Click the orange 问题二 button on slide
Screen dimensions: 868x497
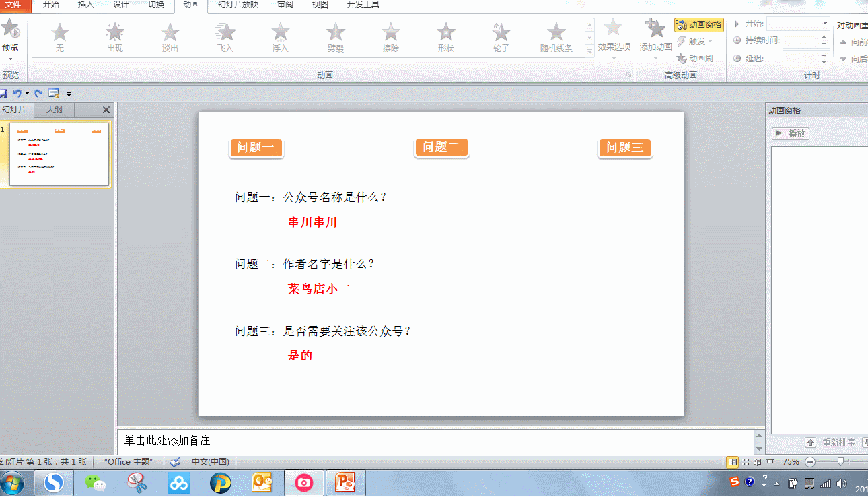click(x=441, y=147)
